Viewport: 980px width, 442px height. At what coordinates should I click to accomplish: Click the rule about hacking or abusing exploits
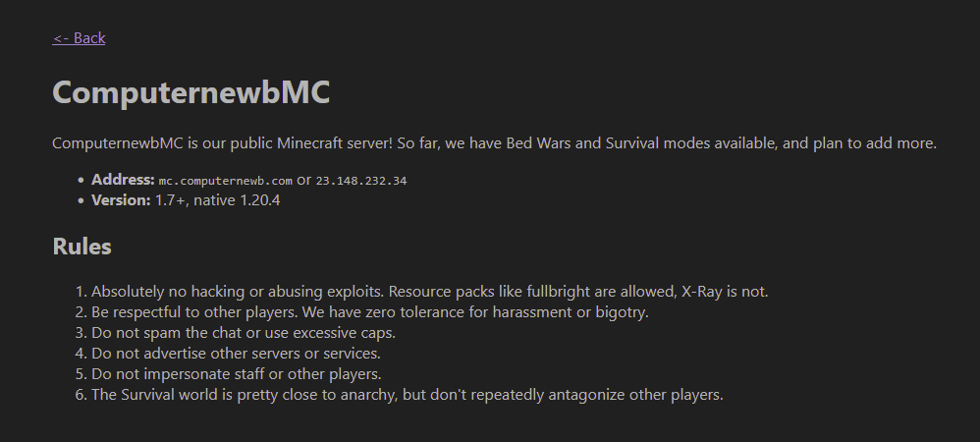245,292
